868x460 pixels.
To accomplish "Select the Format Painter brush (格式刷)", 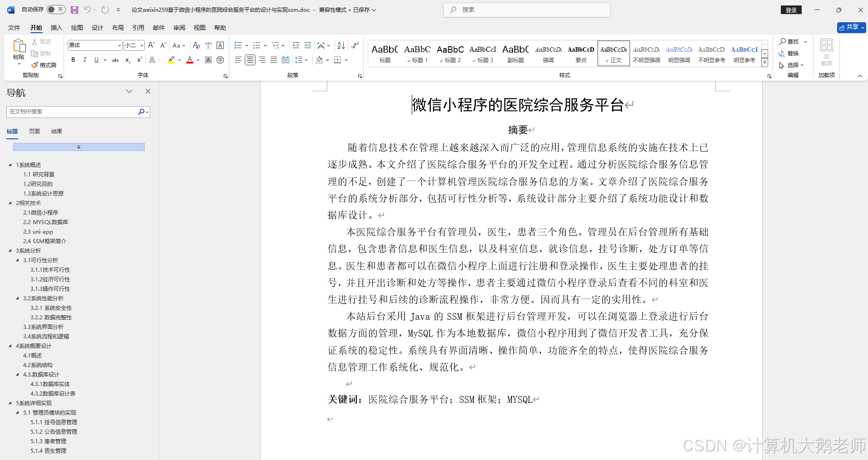I will (44, 65).
